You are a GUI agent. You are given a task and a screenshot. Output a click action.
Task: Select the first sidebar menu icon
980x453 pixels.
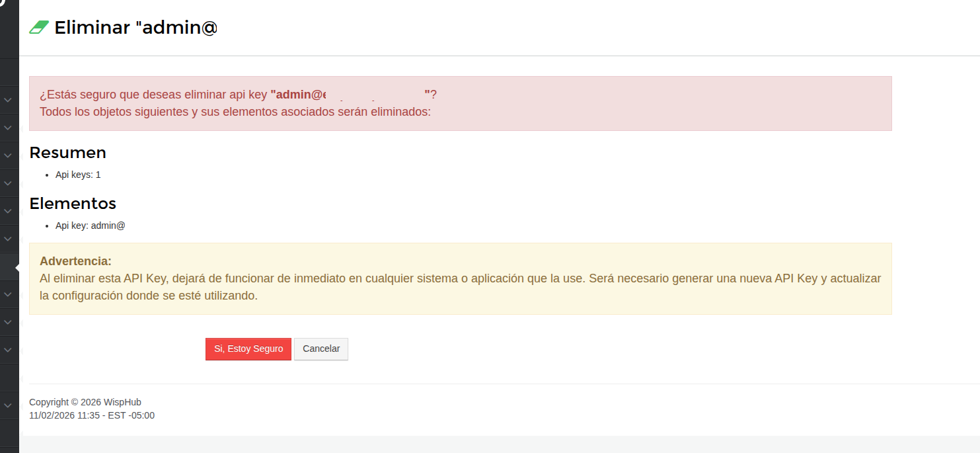tap(9, 71)
